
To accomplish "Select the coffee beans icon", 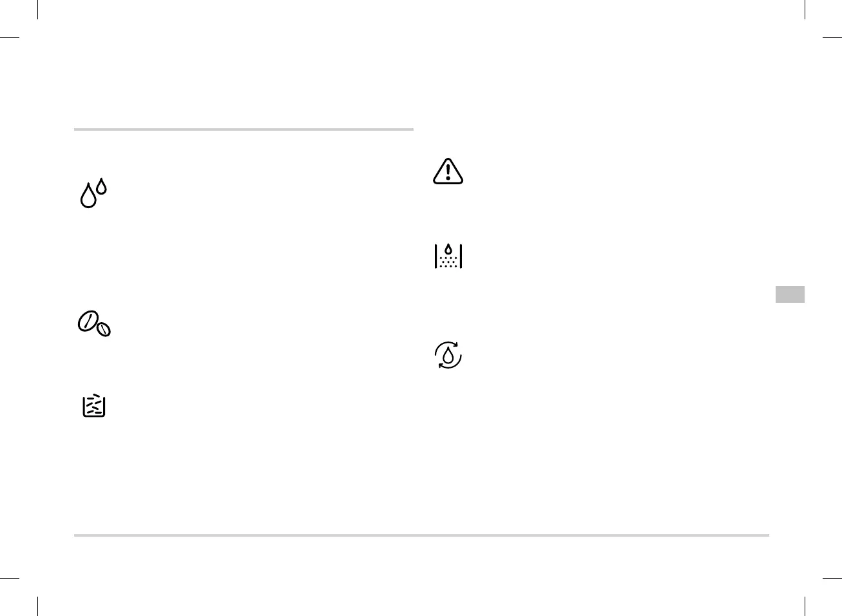I will (x=94, y=323).
